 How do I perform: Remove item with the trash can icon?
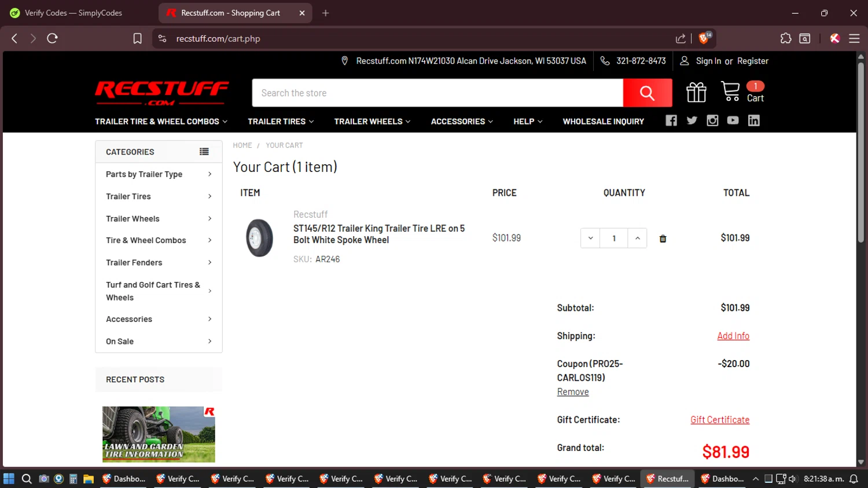pos(663,239)
